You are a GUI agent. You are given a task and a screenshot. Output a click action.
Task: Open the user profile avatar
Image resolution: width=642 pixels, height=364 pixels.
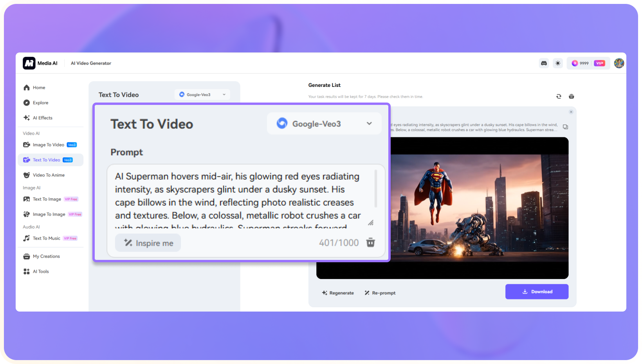619,63
